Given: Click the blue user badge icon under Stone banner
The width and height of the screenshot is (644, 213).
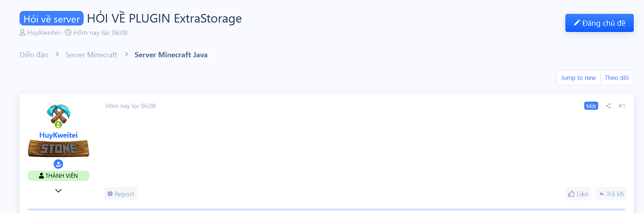Looking at the screenshot, I should (59, 164).
